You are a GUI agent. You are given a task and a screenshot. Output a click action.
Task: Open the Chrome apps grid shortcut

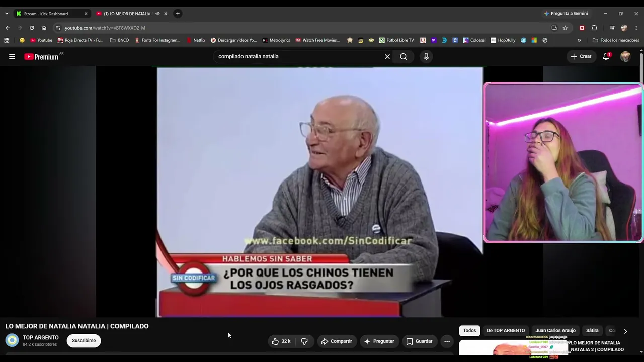pos(7,40)
